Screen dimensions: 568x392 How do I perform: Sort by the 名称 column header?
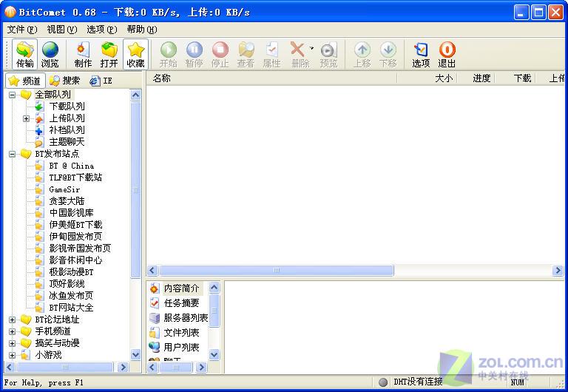tap(271, 78)
